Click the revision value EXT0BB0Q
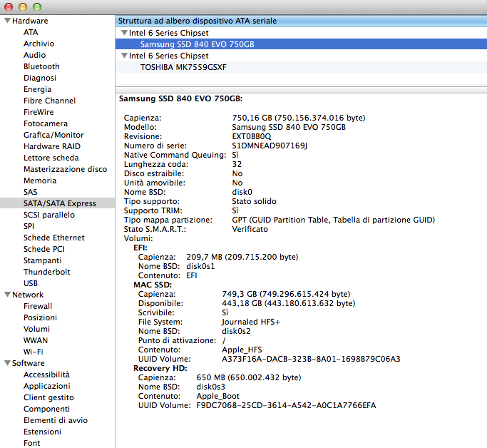 click(x=252, y=136)
